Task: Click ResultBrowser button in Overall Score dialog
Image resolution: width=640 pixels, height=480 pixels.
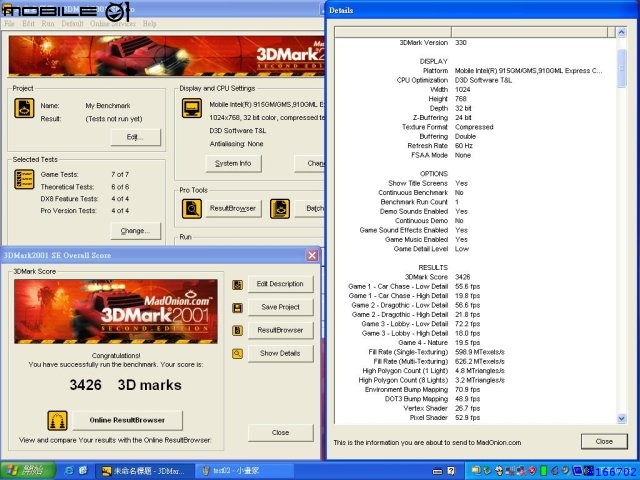Action: (280, 330)
